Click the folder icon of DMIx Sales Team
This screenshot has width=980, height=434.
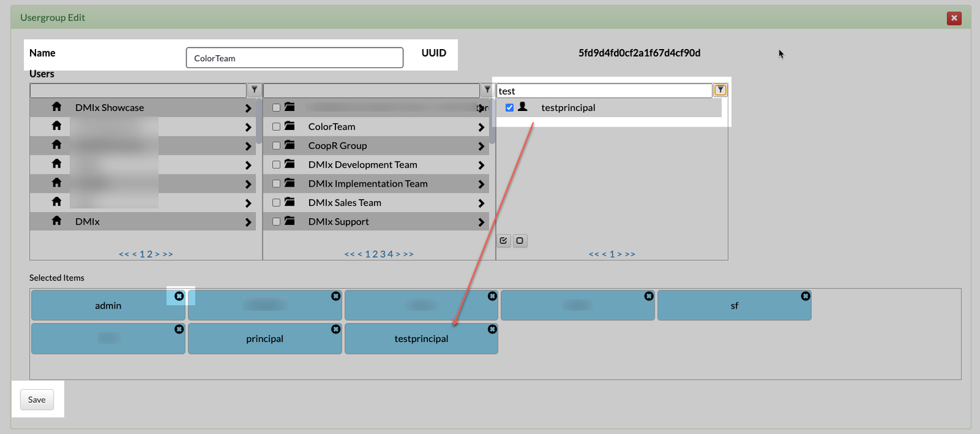[290, 202]
